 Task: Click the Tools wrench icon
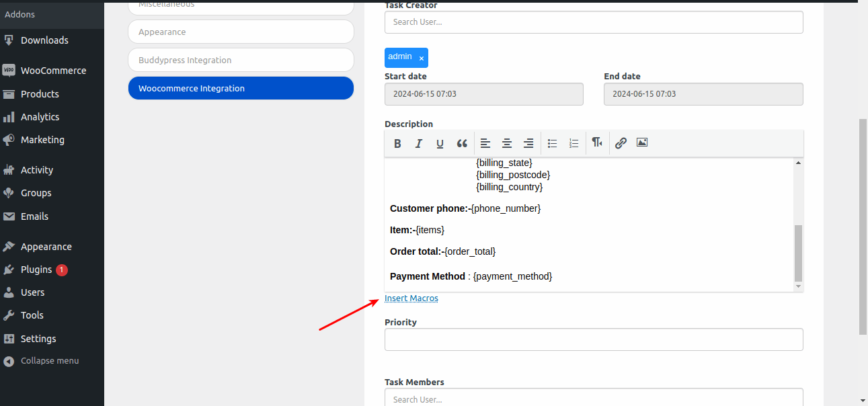(9, 315)
